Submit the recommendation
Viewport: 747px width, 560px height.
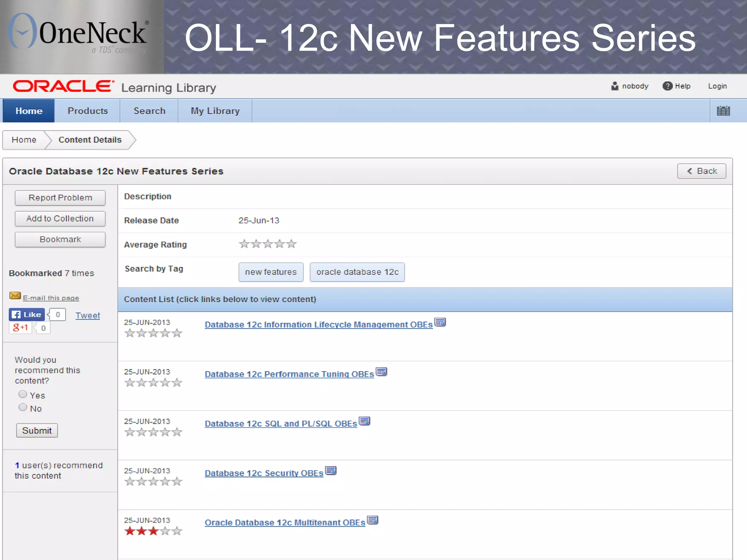pyautogui.click(x=37, y=431)
